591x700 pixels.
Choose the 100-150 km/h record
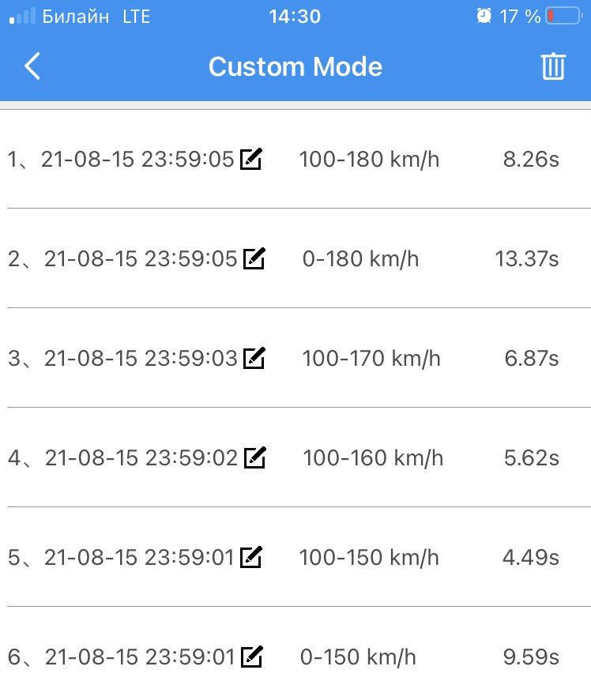(x=369, y=557)
